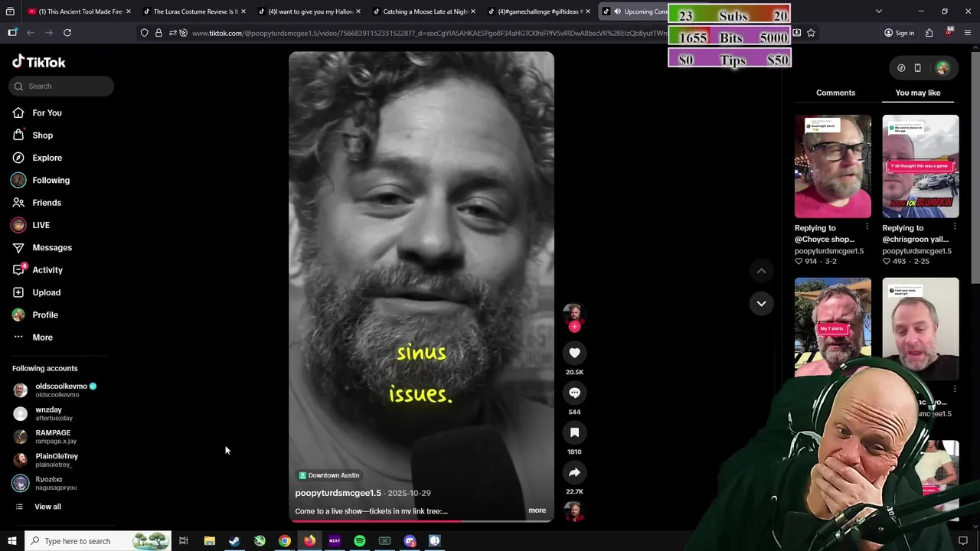Close the 'Lorax Costume Review' tab

243,11
